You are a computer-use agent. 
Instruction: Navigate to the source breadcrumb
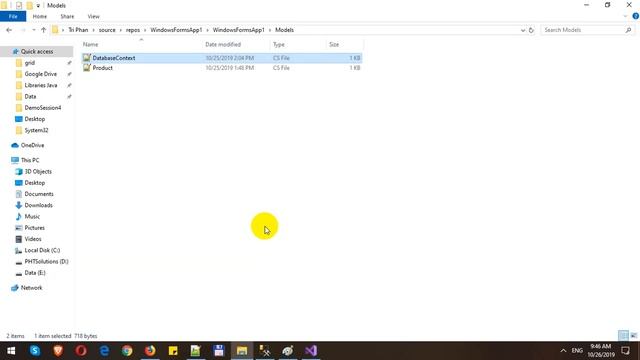(x=107, y=30)
